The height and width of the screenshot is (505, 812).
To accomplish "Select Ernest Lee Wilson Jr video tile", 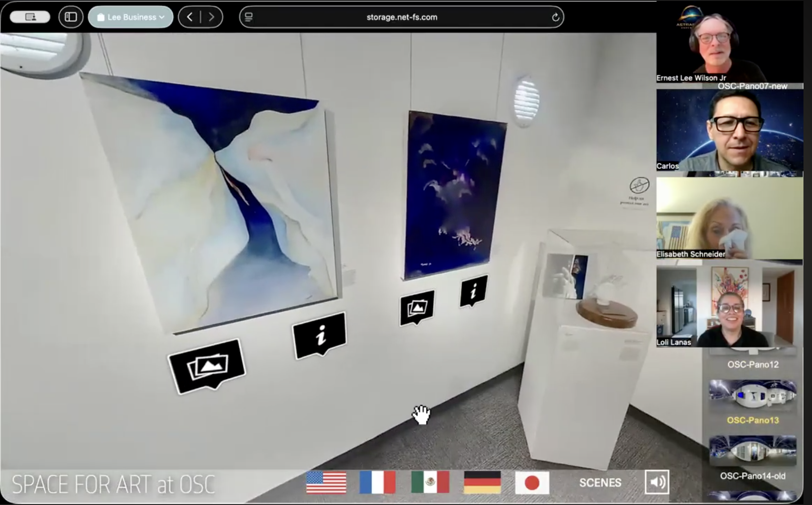I will (x=730, y=43).
